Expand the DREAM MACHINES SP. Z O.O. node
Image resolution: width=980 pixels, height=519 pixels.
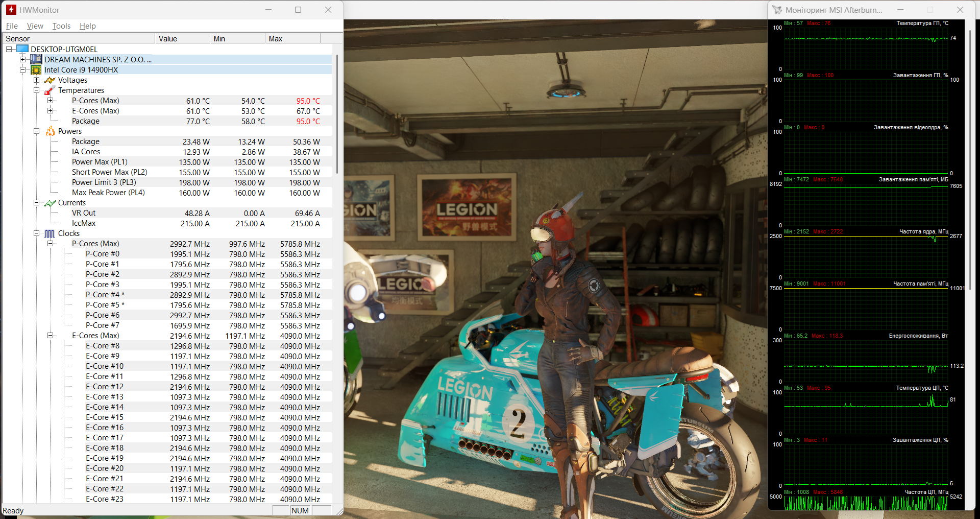[23, 60]
